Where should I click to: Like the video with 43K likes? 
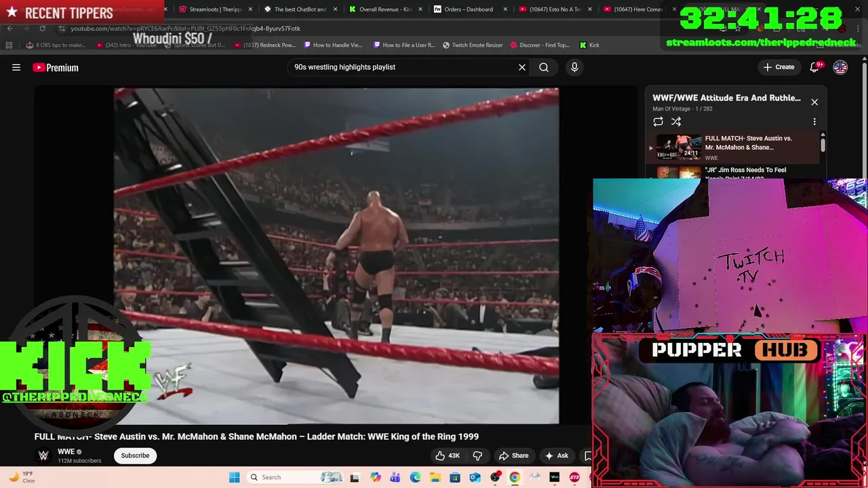point(448,455)
